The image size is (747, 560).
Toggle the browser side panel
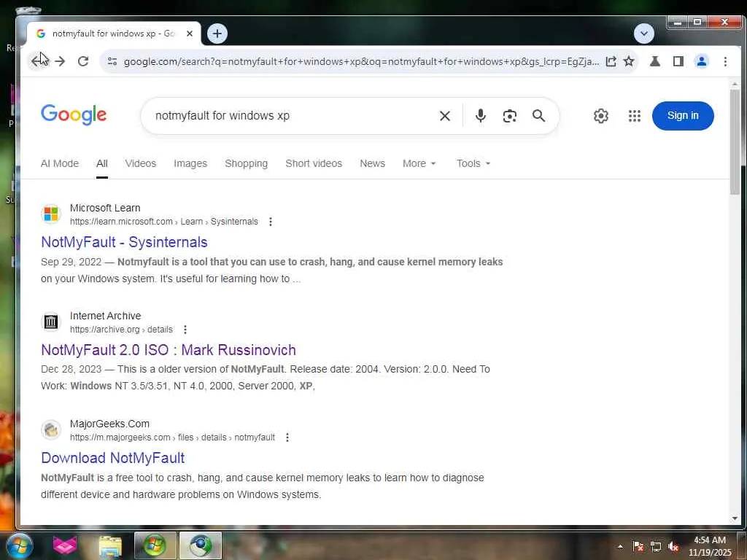678,61
